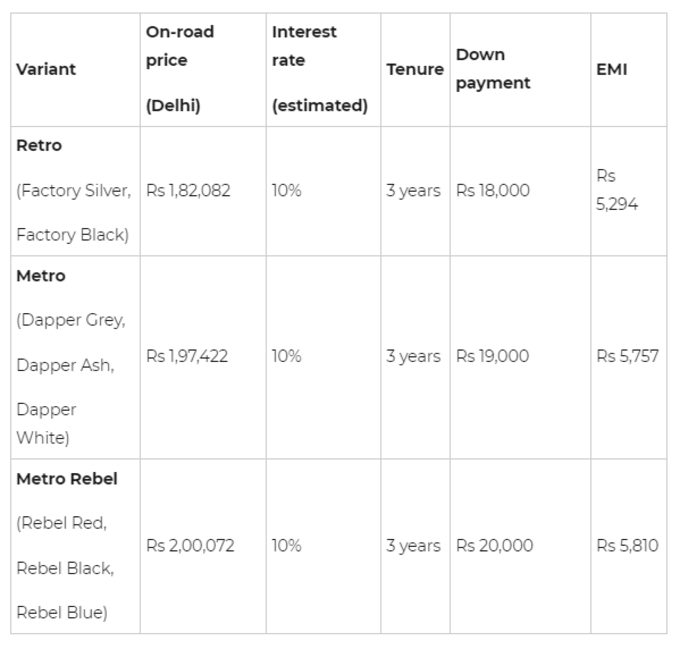This screenshot has height=649, width=680.
Task: Select the Down payment column header
Action: pos(493,68)
